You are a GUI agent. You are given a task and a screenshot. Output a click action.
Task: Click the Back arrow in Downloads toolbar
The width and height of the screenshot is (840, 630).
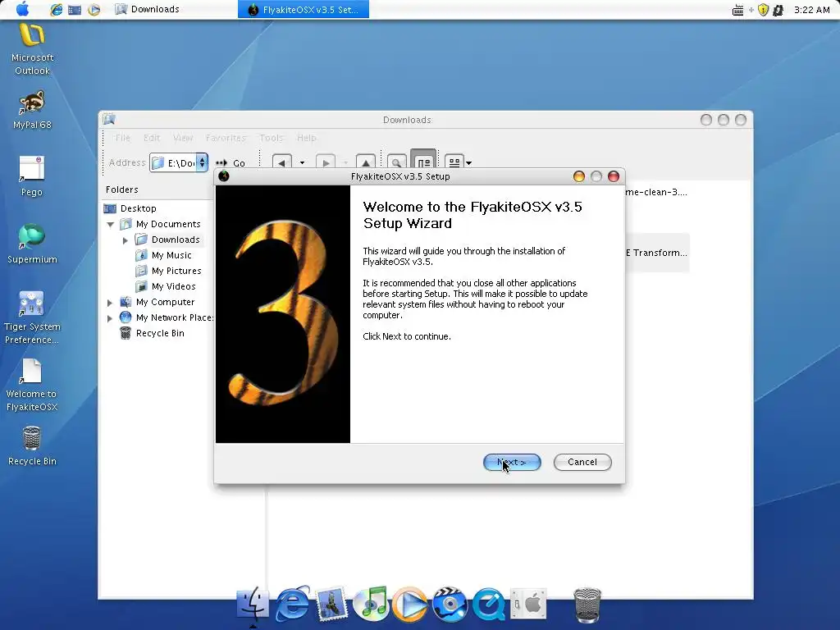point(282,162)
